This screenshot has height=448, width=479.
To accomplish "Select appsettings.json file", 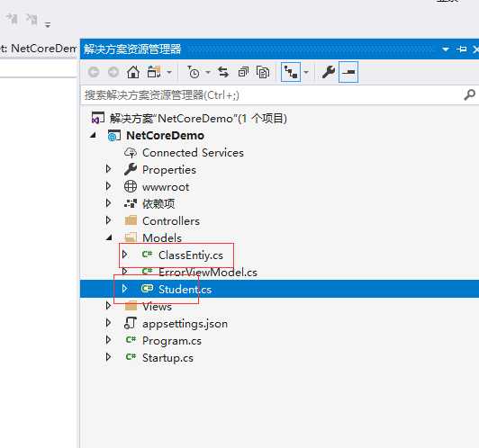I will pos(185,324).
